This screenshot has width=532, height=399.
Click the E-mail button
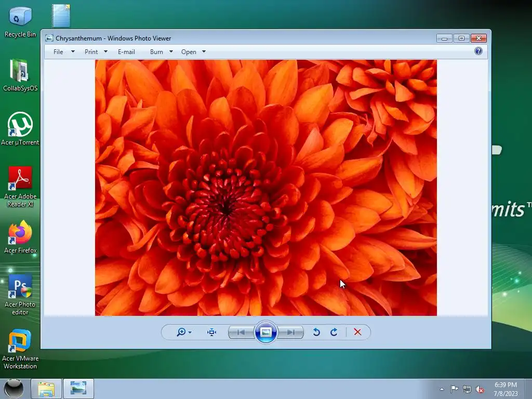(x=126, y=52)
